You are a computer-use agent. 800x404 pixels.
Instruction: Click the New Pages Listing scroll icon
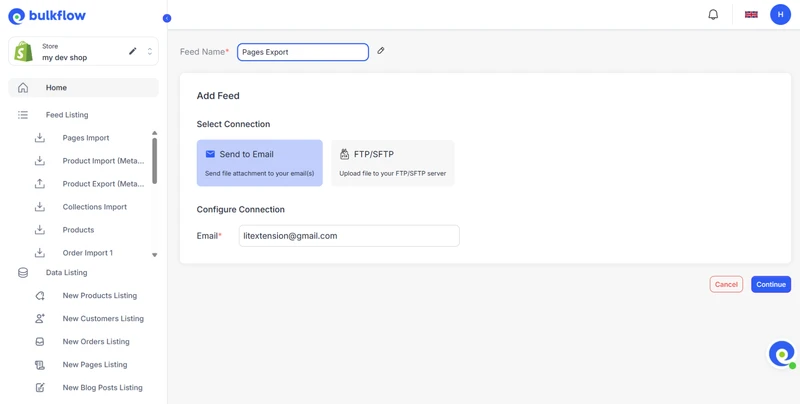pyautogui.click(x=40, y=364)
